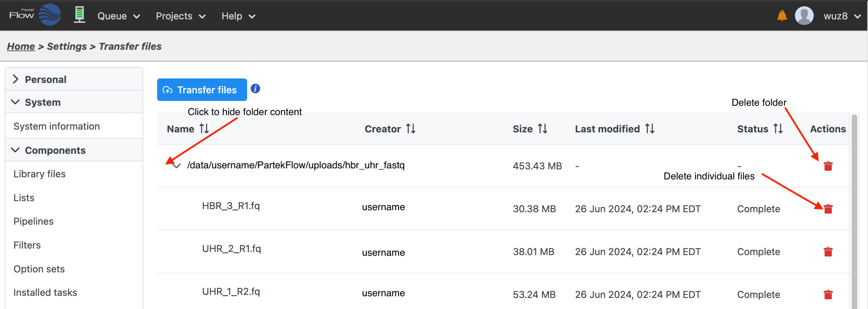Click the Transfer files button

coord(202,90)
